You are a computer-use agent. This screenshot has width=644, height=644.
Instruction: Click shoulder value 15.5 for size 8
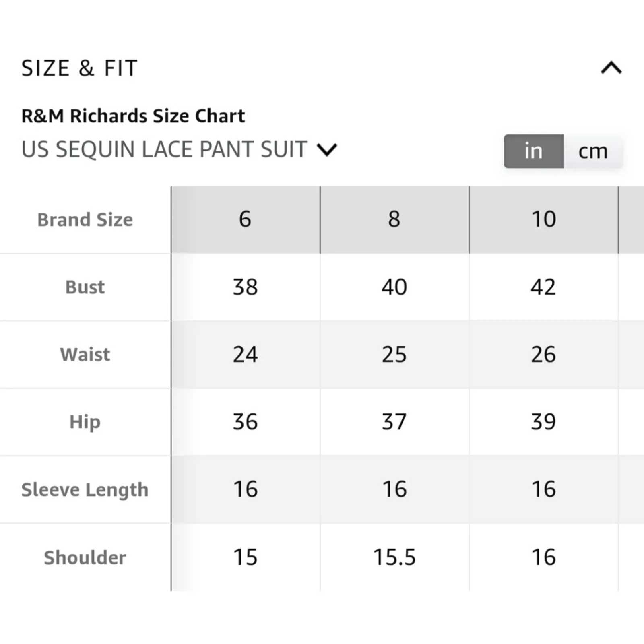[394, 557]
